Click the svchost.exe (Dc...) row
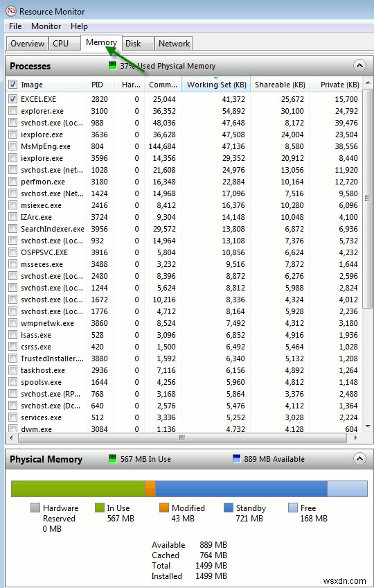This screenshot has width=374, height=588. coord(184,406)
